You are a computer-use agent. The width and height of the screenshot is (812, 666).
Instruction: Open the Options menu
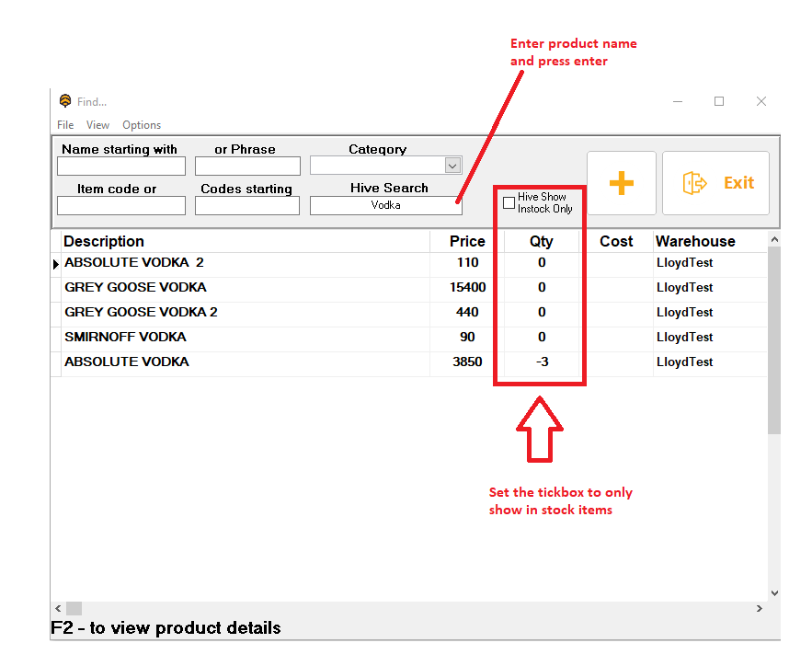click(x=142, y=125)
